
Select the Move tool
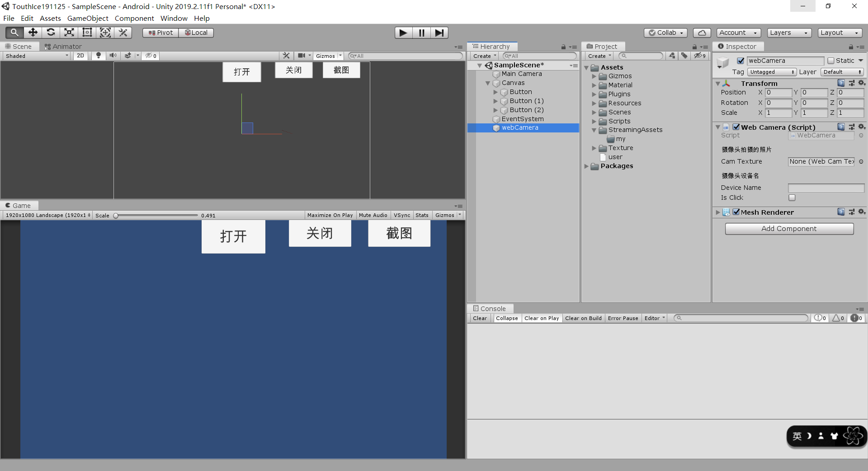coord(33,33)
